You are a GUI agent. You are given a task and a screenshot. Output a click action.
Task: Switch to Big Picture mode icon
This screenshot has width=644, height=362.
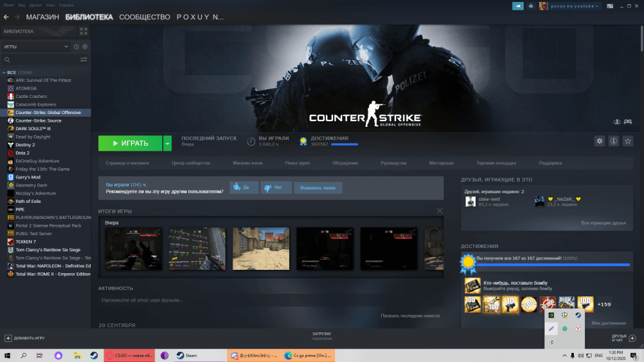click(x=610, y=6)
